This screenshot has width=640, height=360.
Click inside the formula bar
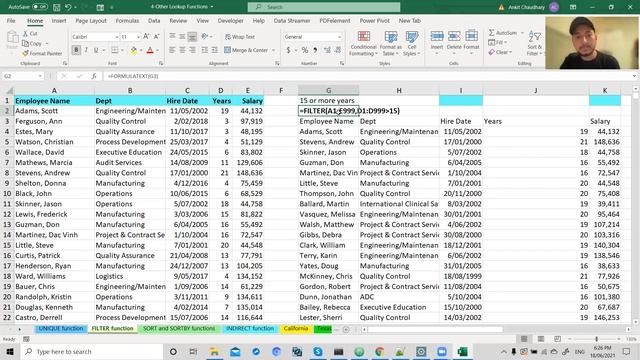point(367,76)
